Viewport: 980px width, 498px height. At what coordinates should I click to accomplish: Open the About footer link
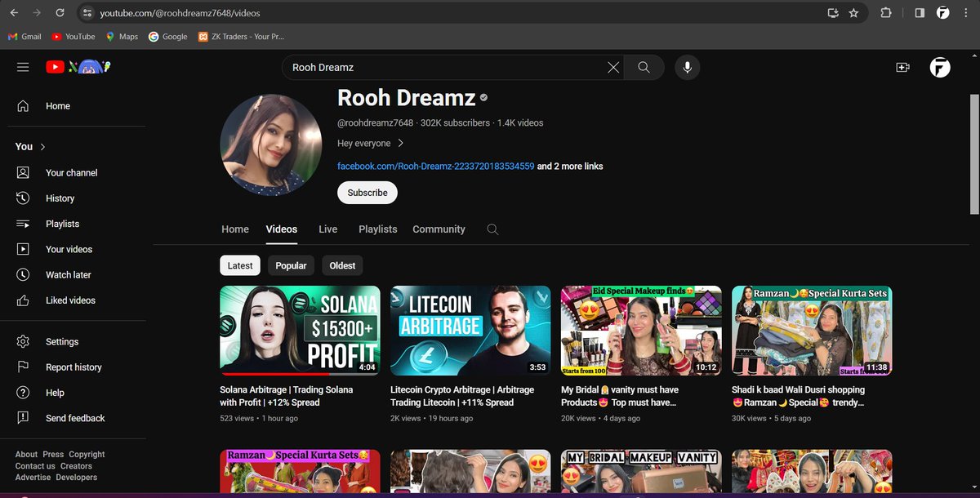point(26,454)
